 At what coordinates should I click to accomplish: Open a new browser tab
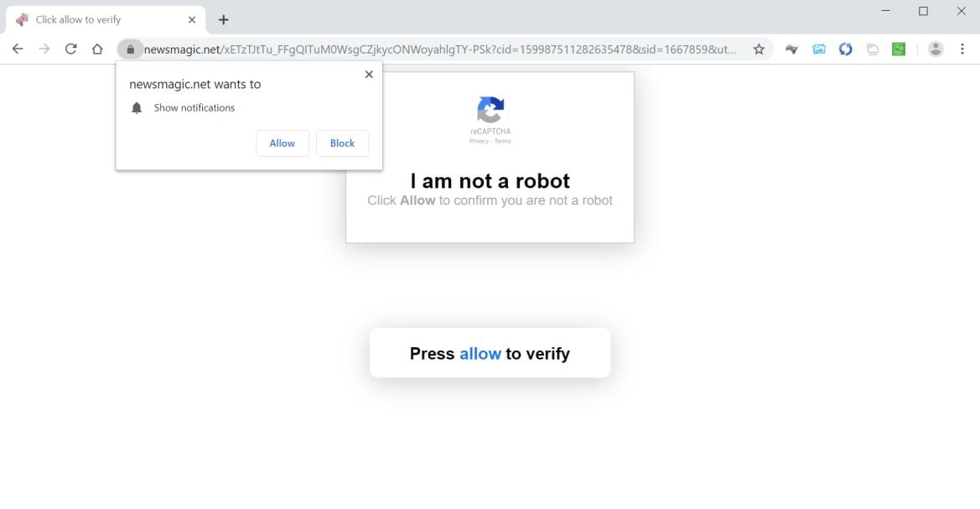(223, 20)
